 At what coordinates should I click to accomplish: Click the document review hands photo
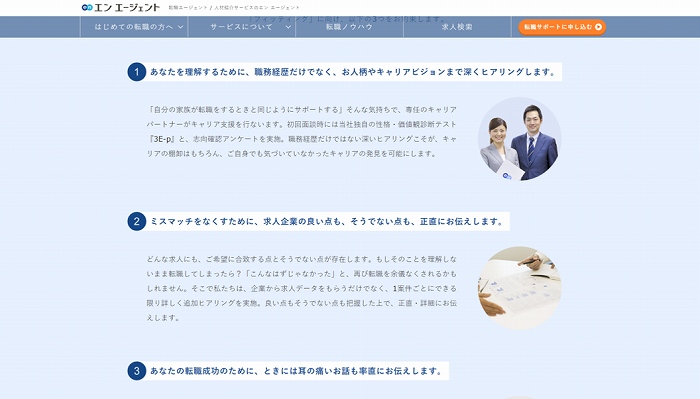[x=520, y=288]
